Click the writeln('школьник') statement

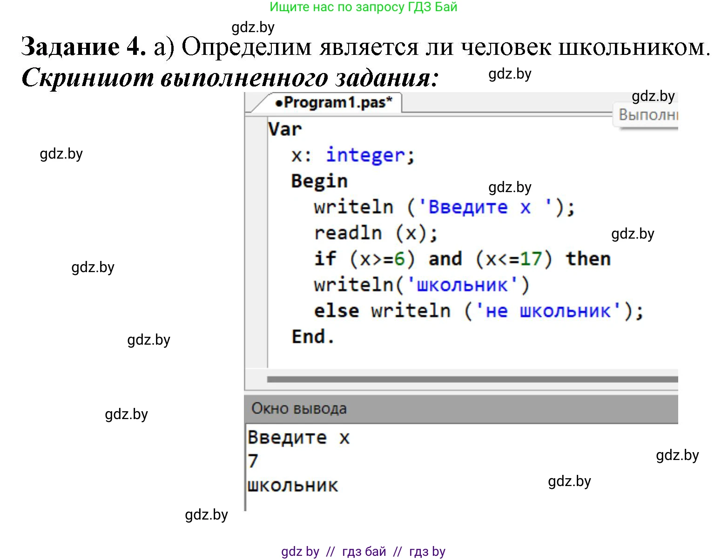coord(420,285)
